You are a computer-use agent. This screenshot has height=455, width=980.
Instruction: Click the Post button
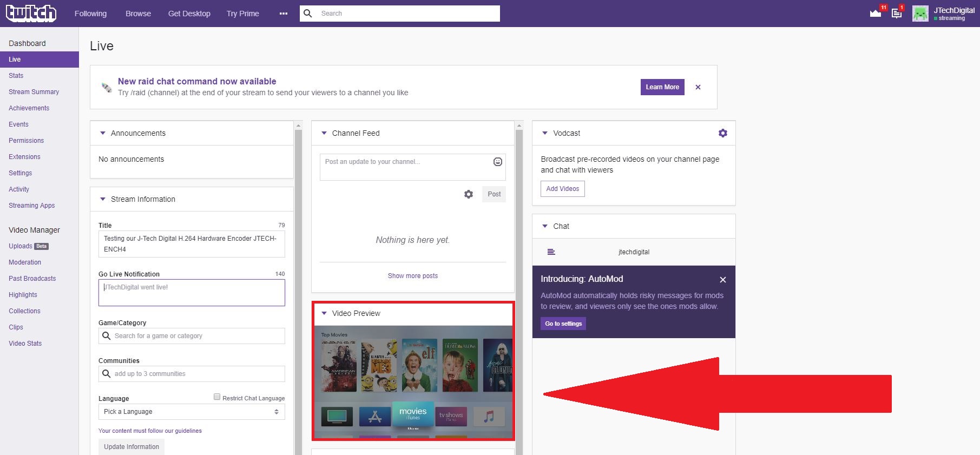494,194
